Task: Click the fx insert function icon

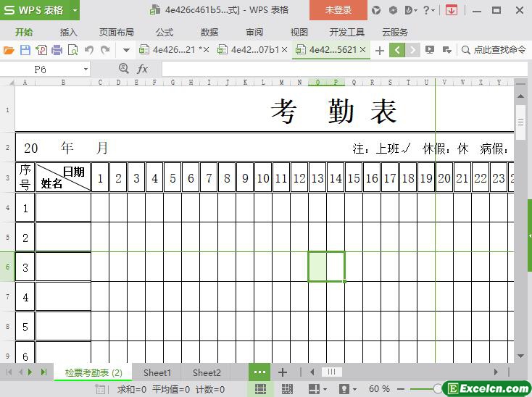Action: [143, 69]
